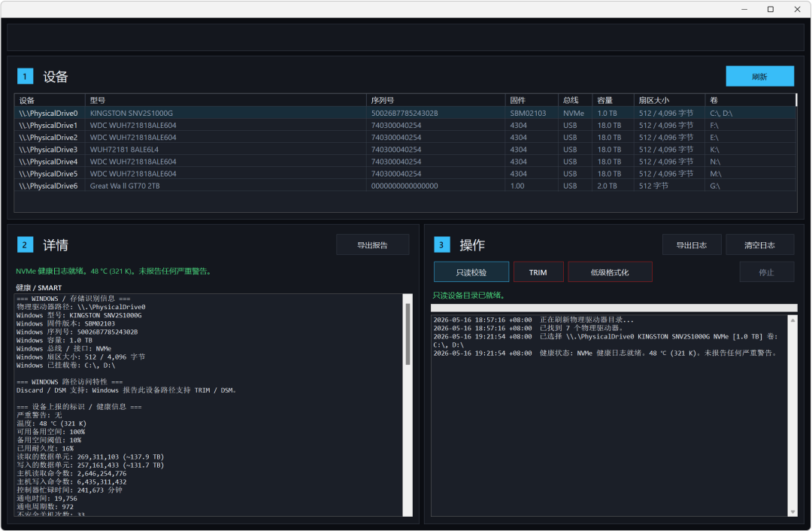Click inside the SMART details text box
The width and height of the screenshot is (812, 531).
(209, 405)
